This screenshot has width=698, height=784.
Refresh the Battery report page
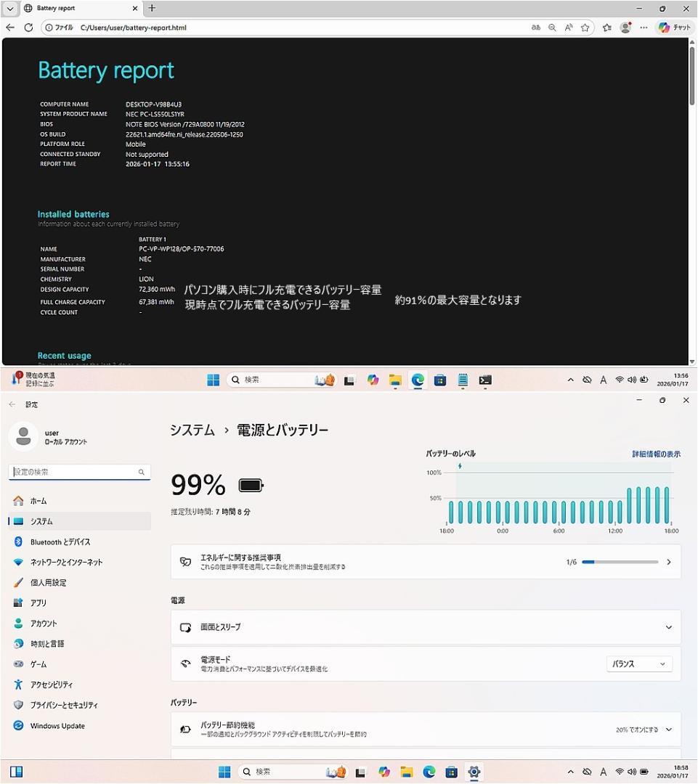(28, 28)
